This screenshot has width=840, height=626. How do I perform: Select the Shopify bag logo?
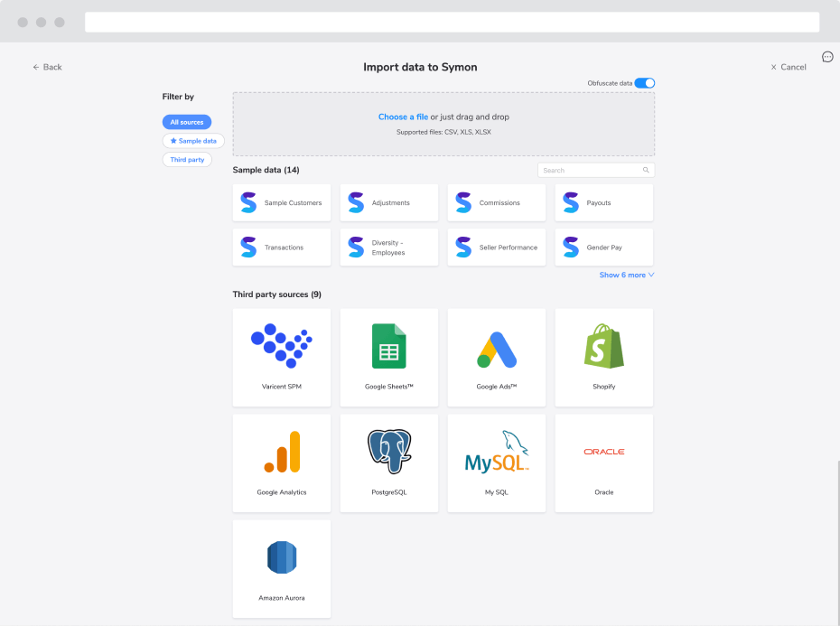coord(604,346)
